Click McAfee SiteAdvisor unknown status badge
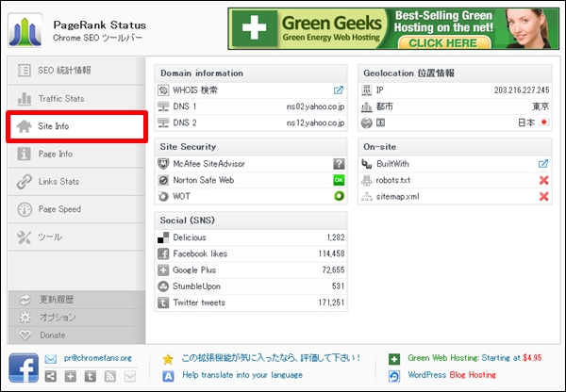Image resolution: width=566 pixels, height=392 pixels. 339,164
